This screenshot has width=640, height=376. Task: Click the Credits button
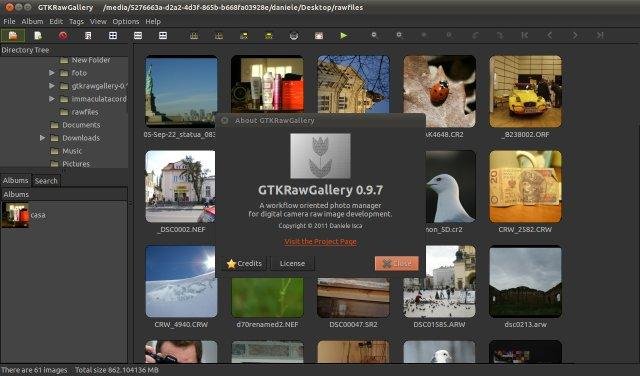[244, 263]
